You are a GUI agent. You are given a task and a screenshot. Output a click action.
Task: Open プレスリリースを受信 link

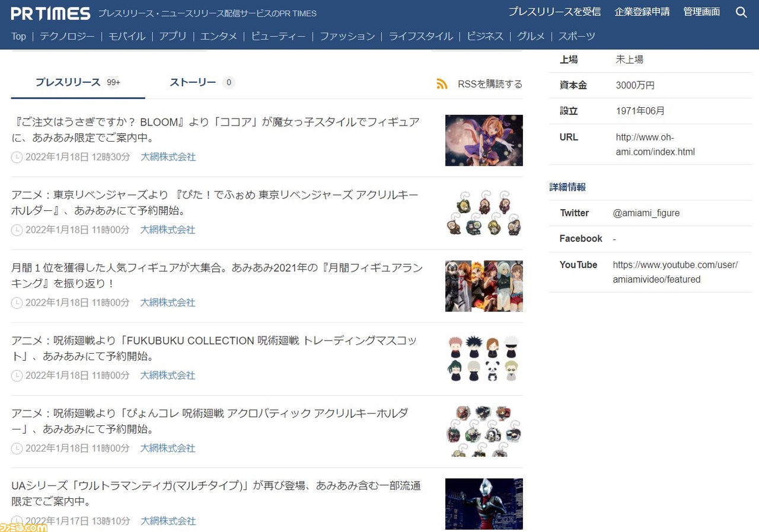pos(554,12)
